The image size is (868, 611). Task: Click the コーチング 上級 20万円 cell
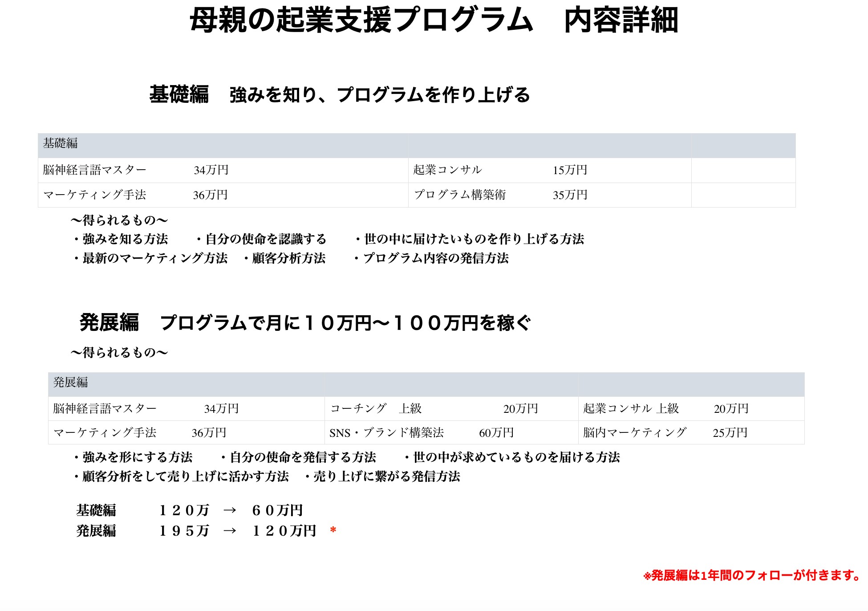point(451,409)
